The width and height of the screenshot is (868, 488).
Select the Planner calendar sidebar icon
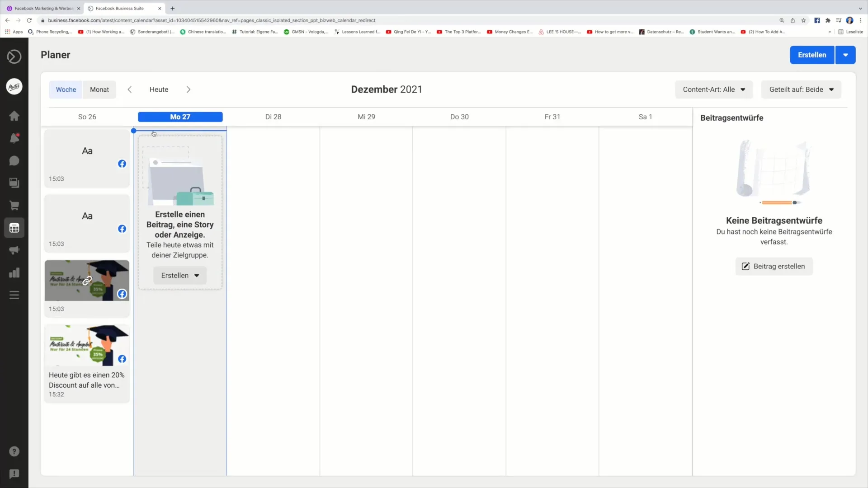pos(14,228)
